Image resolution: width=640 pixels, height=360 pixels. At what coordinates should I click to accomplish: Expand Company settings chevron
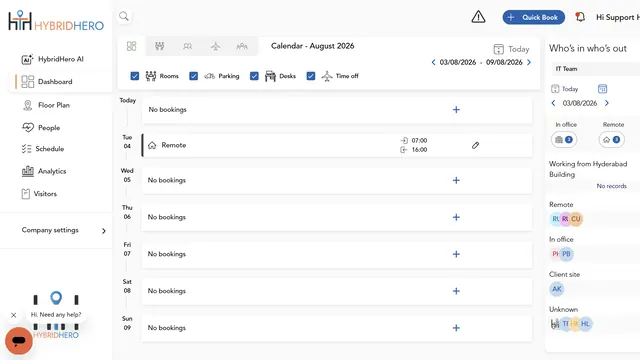pyautogui.click(x=104, y=231)
